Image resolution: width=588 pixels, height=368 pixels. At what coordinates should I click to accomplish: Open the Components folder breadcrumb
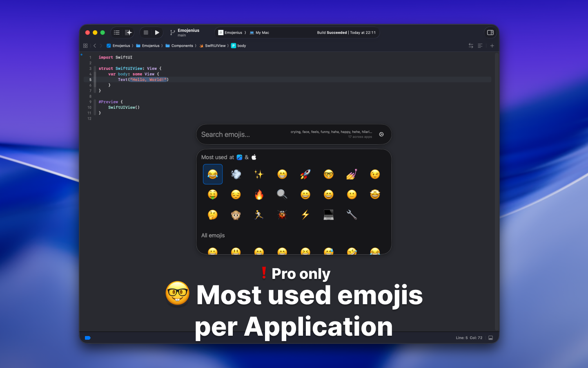tap(179, 46)
